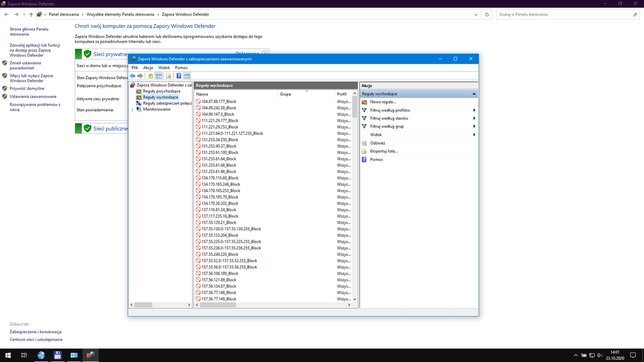Screen dimensions: 644x362
Task: Click Rozwiązywanie problemów z siecią link
Action: (35, 107)
